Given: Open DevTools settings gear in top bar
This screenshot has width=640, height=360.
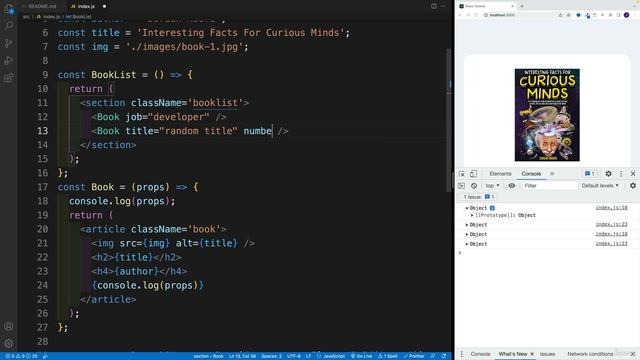Looking at the screenshot, I should (608, 174).
